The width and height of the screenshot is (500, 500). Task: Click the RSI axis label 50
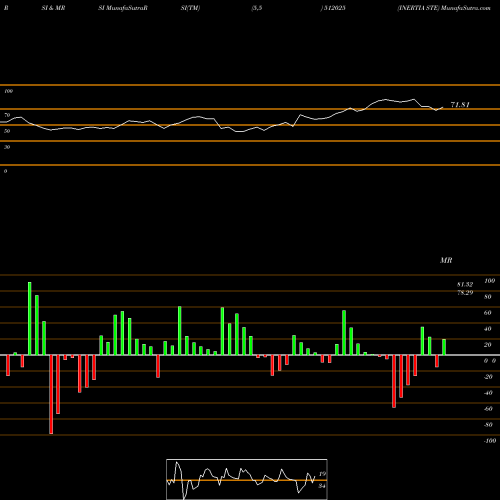(7, 131)
